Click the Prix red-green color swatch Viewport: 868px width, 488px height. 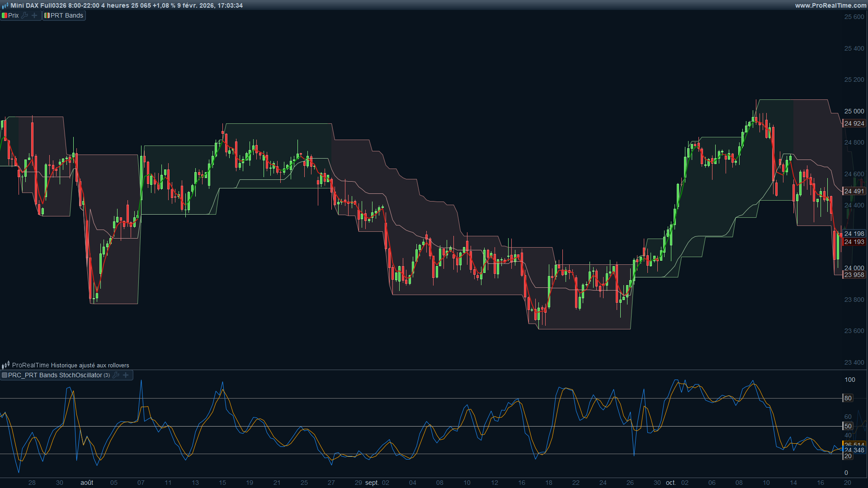[4, 15]
